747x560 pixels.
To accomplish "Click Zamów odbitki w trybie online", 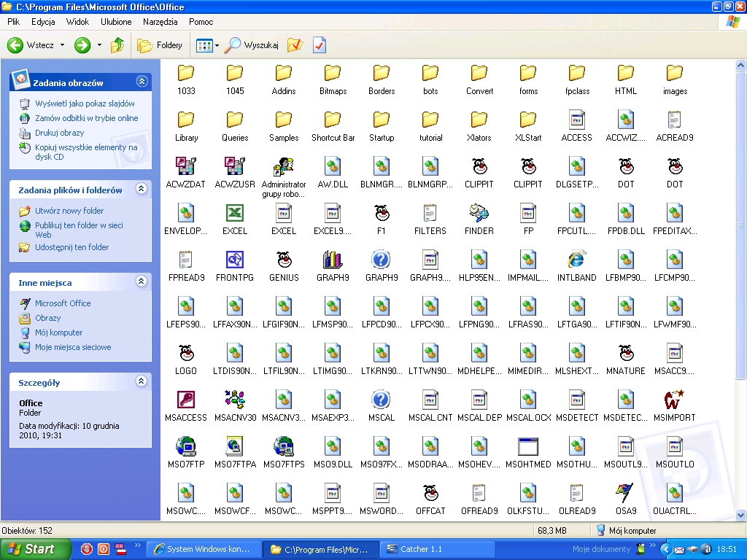I will pos(86,118).
